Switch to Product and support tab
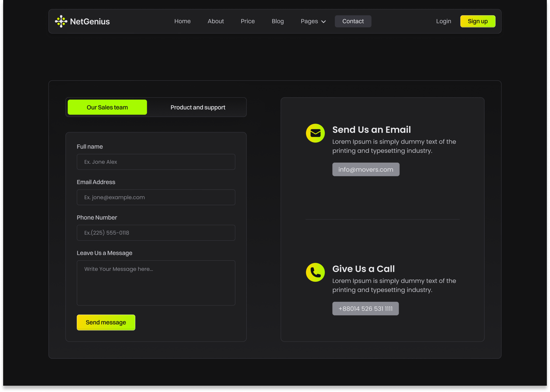 pos(198,107)
